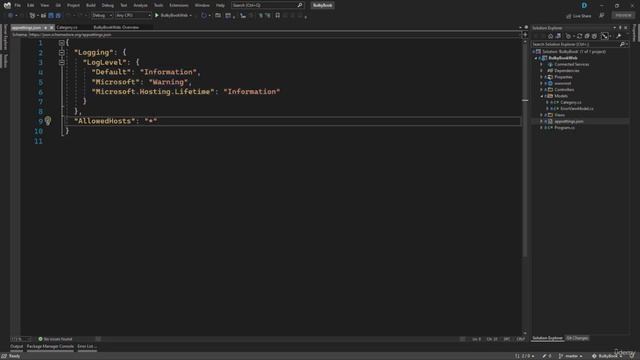
Task: Click the Hot Reload toolbar icon
Action: click(204, 16)
